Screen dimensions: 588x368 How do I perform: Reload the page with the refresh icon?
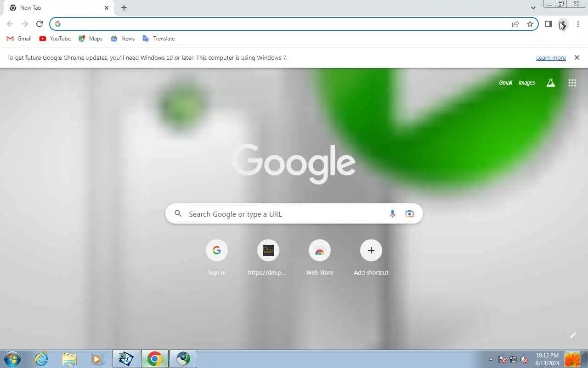pos(40,24)
